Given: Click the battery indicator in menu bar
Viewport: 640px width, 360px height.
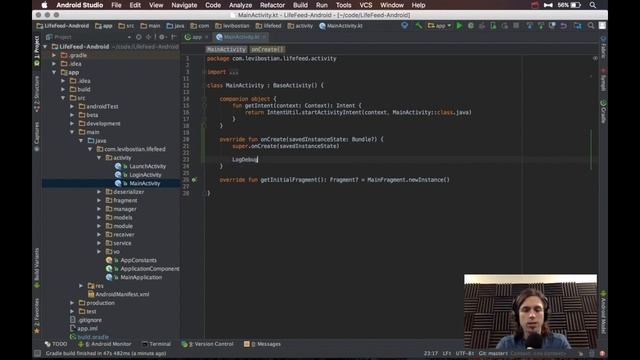Looking at the screenshot, I should [576, 5].
